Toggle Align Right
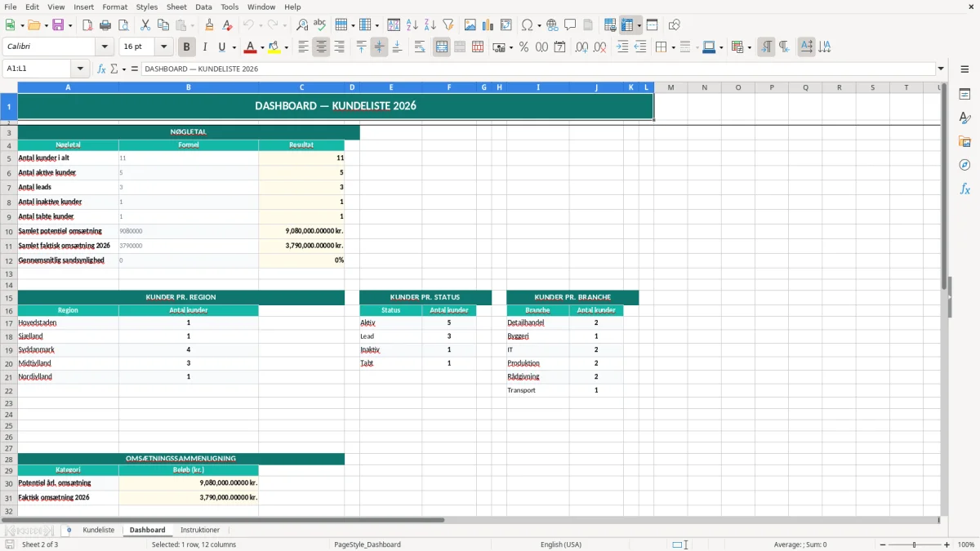980x551 pixels. [x=339, y=47]
